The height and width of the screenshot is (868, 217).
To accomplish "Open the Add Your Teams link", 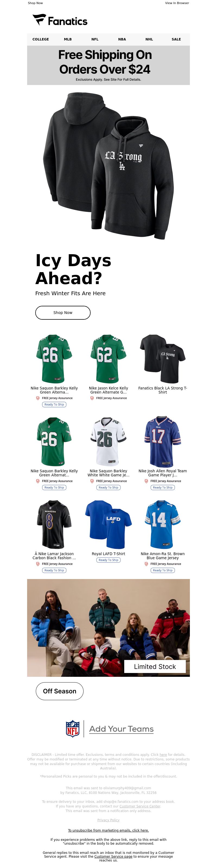I will click(122, 728).
